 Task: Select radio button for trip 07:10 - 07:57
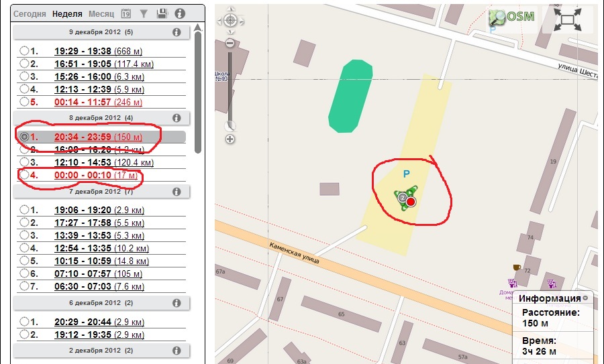pyautogui.click(x=24, y=274)
